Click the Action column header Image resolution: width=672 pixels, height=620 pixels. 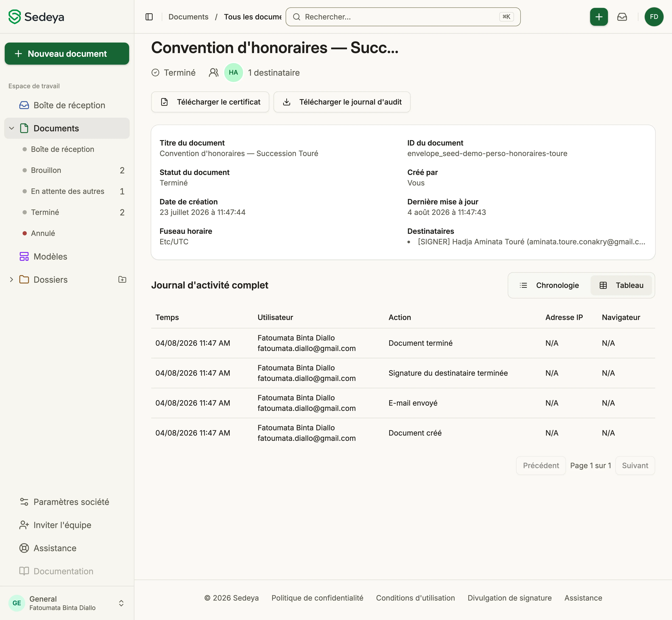point(400,317)
